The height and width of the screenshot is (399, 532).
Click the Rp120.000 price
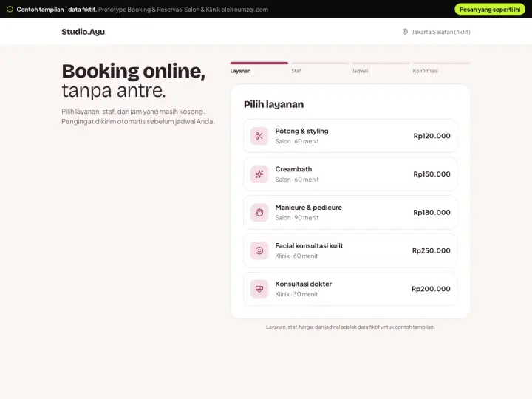[432, 136]
